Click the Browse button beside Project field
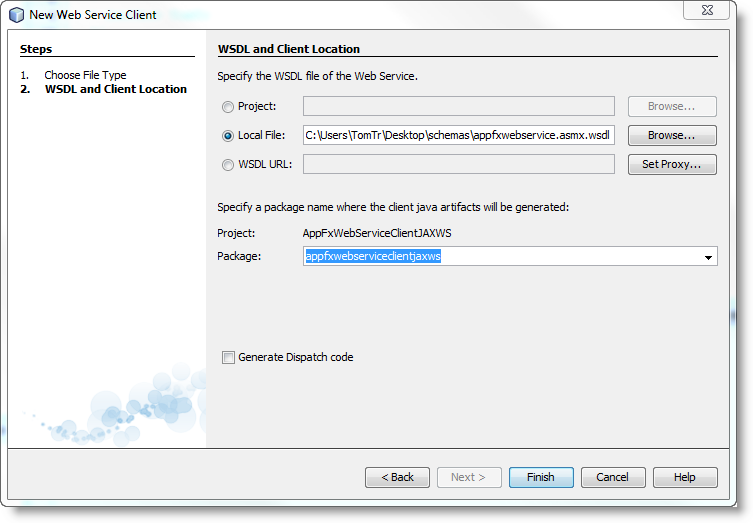Image resolution: width=753 pixels, height=523 pixels. click(672, 107)
